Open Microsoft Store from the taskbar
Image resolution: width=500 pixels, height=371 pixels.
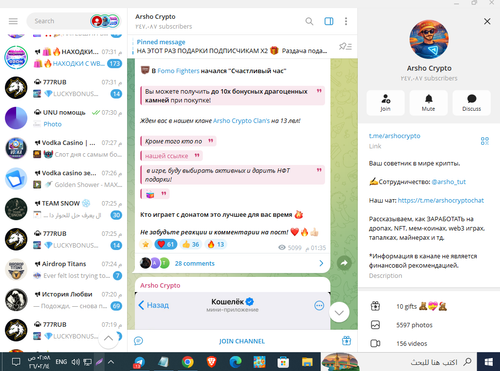click(x=283, y=362)
